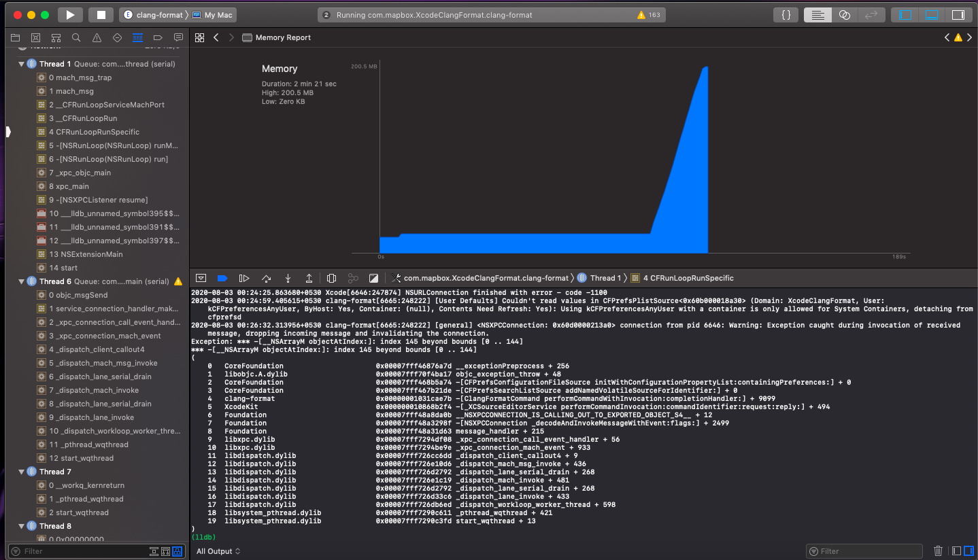
Task: Show only console pane button
Action: (968, 551)
